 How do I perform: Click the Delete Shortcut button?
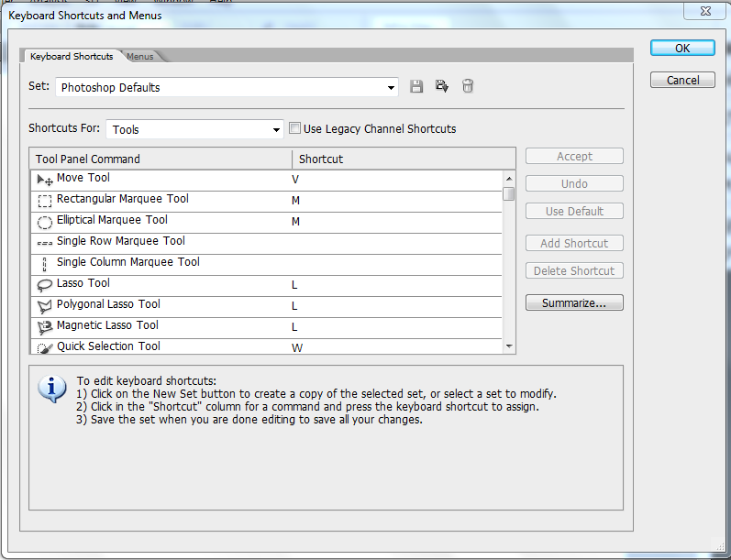(x=574, y=270)
